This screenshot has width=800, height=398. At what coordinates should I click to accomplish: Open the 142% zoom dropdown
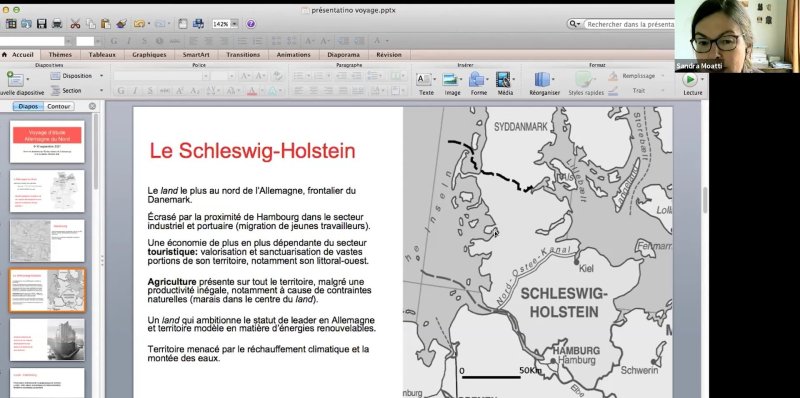234,24
